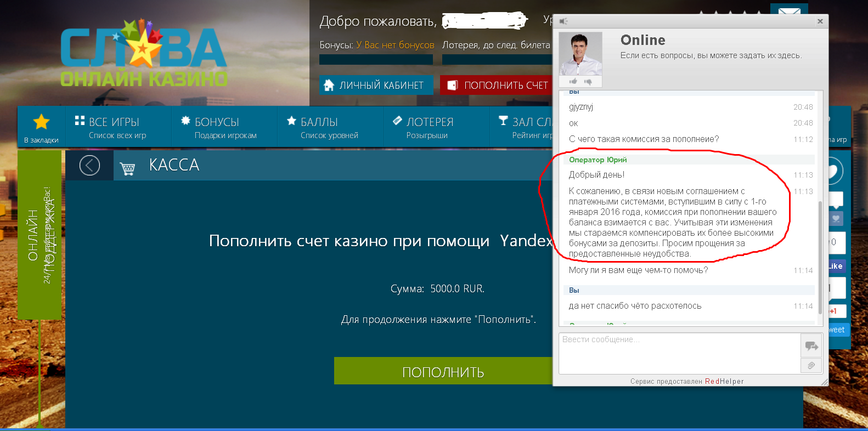
Task: Click the small heart share button
Action: pyautogui.click(x=836, y=218)
